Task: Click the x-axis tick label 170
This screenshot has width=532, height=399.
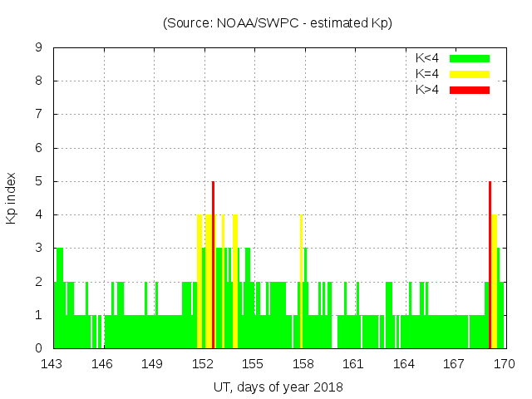Action: point(504,363)
